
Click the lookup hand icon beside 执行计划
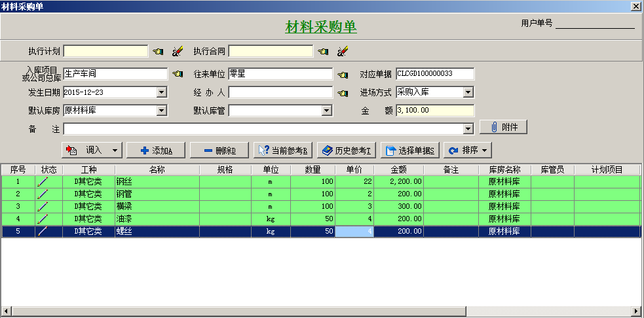tap(158, 51)
